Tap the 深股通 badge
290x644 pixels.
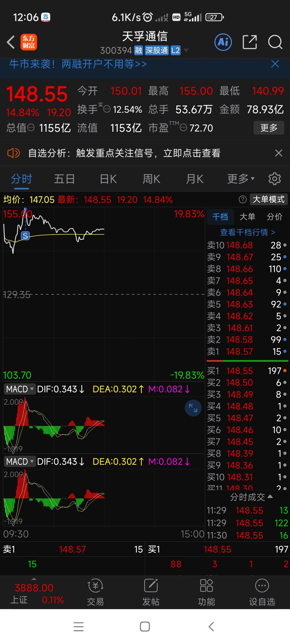(157, 50)
